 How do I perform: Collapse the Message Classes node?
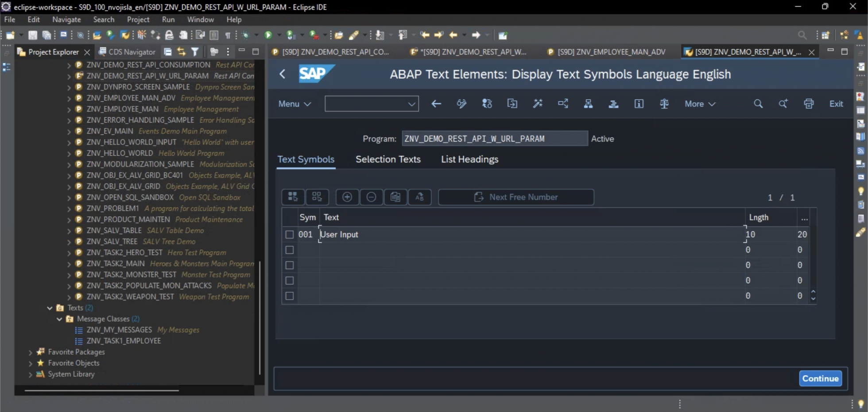click(x=59, y=319)
